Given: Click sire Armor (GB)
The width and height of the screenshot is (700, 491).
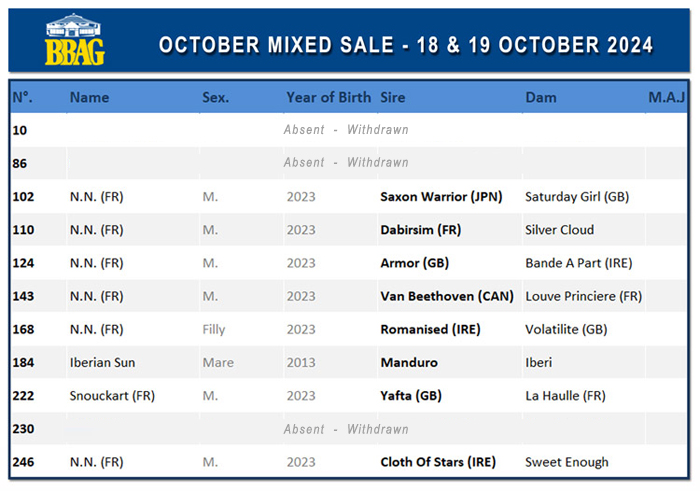Looking at the screenshot, I should coord(414,263).
